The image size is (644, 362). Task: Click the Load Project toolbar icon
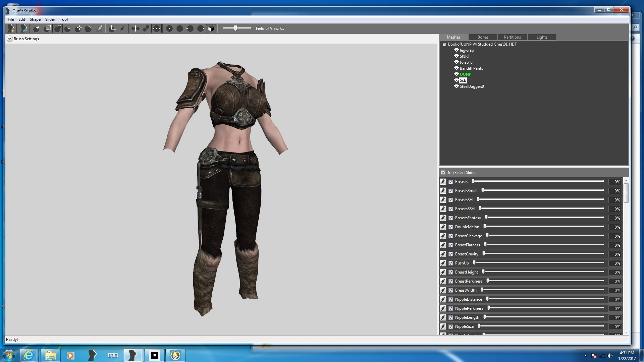point(23,28)
